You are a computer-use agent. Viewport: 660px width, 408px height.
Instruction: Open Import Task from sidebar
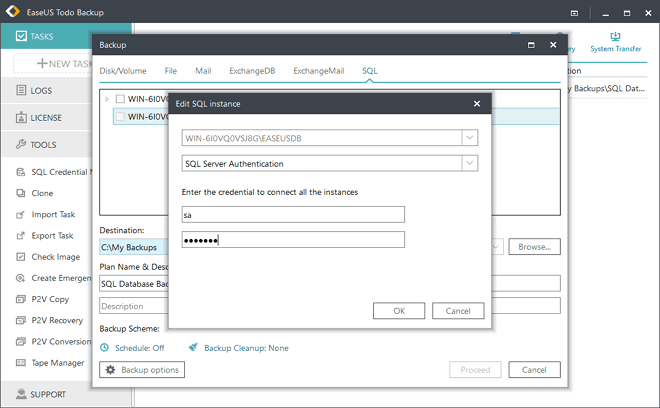[23, 214]
